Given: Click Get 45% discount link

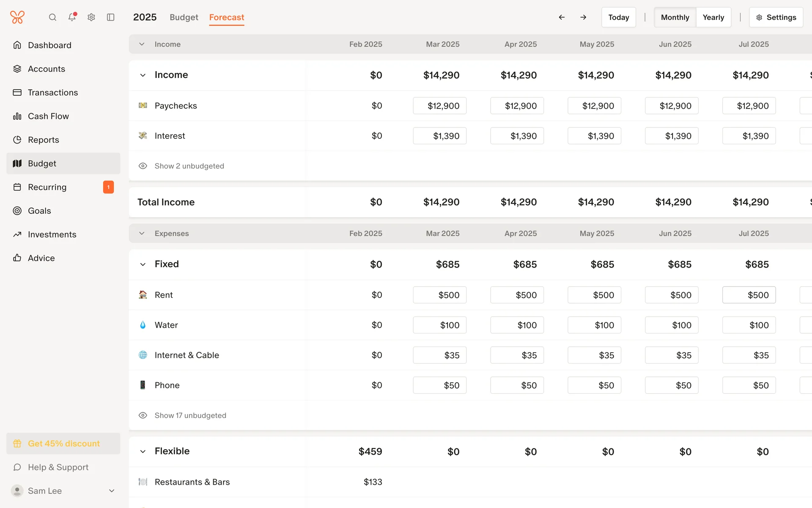Looking at the screenshot, I should pyautogui.click(x=63, y=443).
